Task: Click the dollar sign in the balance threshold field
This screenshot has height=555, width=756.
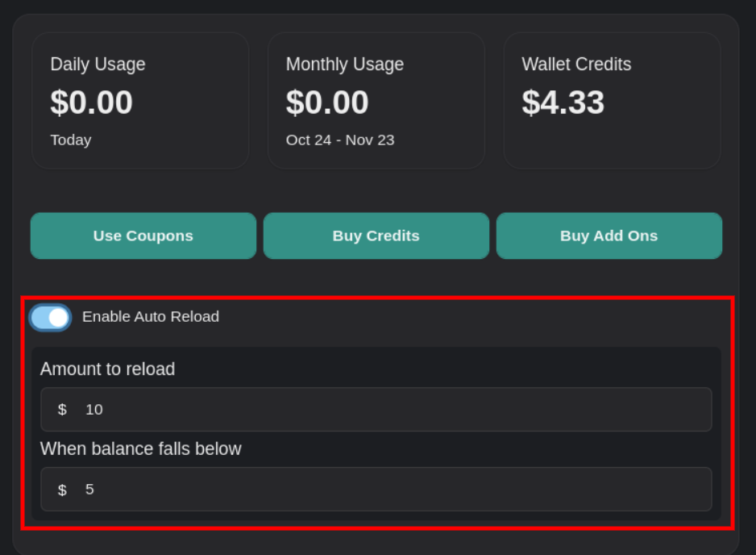Action: [x=62, y=490]
